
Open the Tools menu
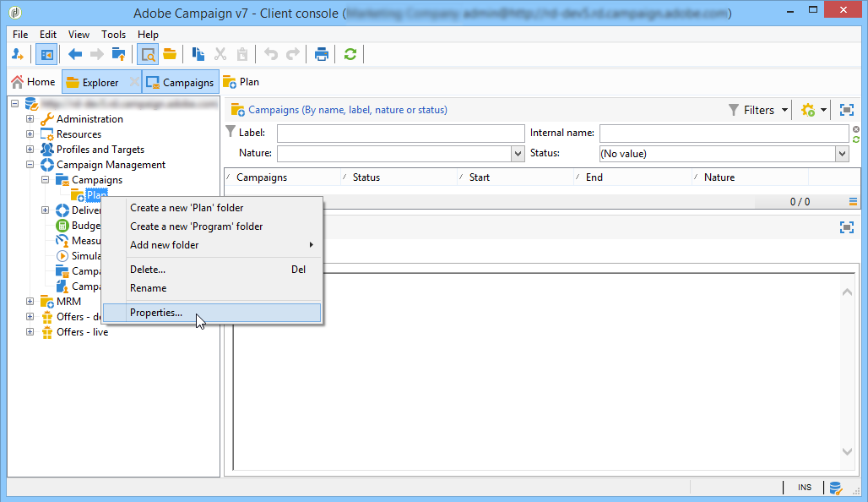(x=113, y=35)
